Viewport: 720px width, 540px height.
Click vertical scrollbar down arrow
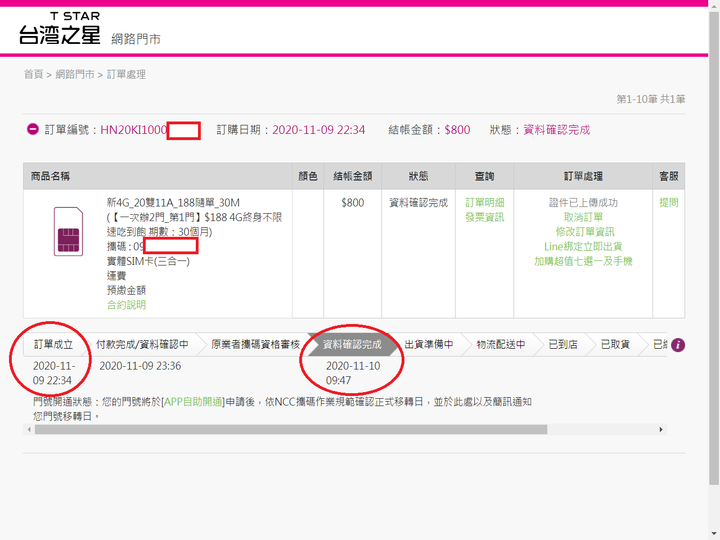pyautogui.click(x=714, y=535)
